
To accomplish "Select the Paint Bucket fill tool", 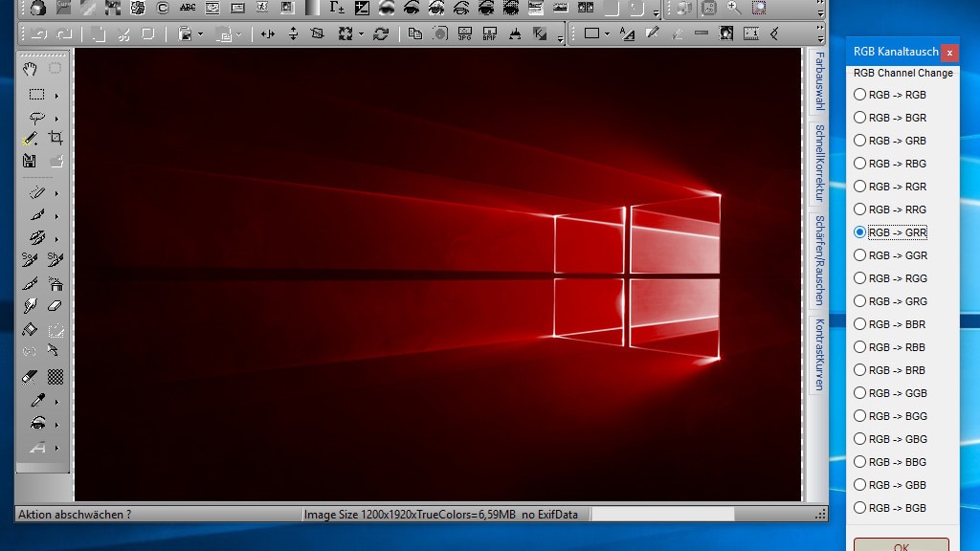I will [x=30, y=329].
